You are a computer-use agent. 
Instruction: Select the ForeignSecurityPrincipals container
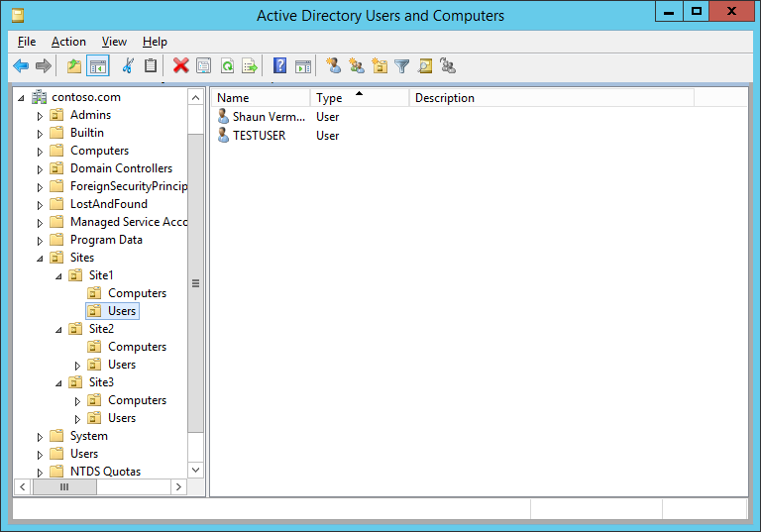129,186
